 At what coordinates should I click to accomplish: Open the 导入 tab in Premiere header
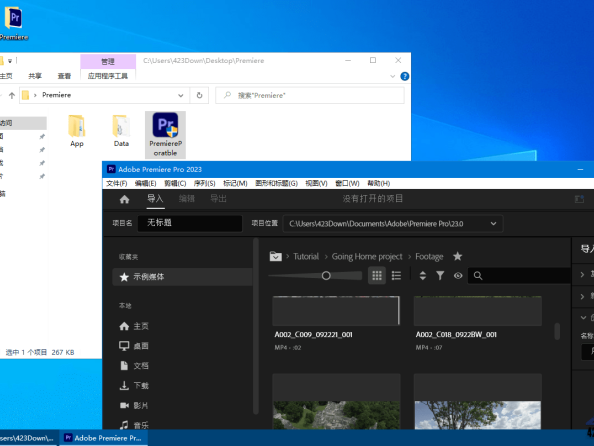pos(155,199)
